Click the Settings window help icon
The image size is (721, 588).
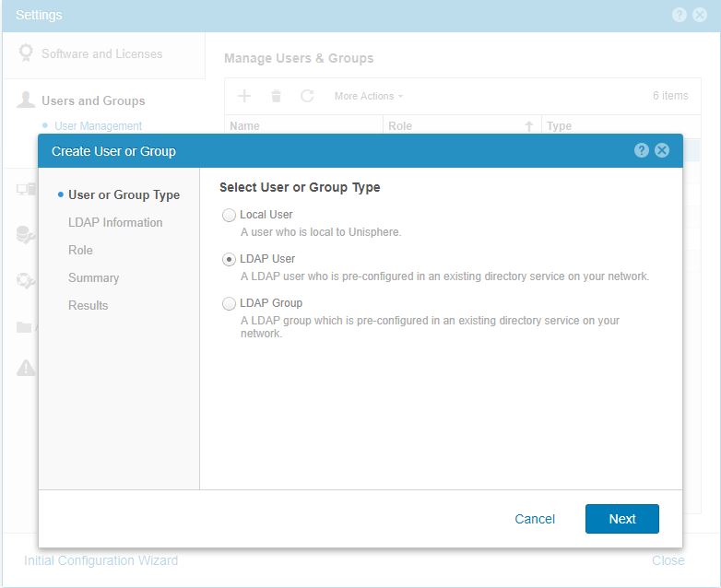pos(680,16)
